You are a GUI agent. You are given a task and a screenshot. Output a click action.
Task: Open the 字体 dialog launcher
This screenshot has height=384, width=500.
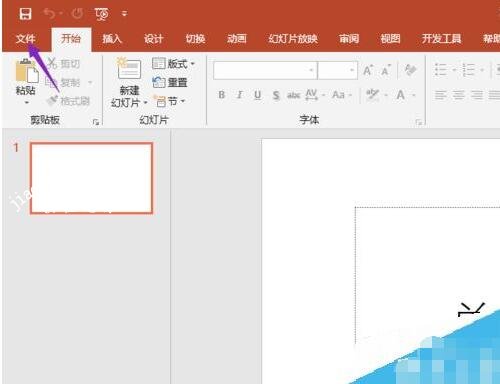coord(419,123)
